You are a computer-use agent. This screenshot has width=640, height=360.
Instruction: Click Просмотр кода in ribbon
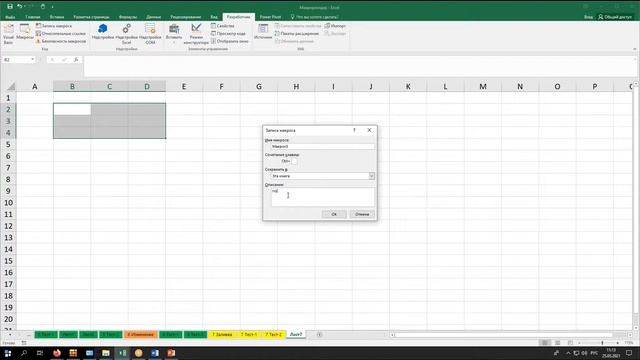point(228,33)
